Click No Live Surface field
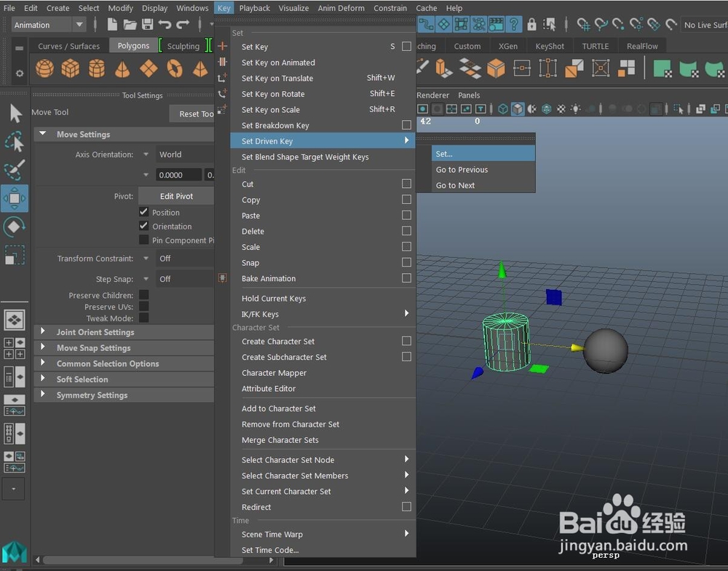The height and width of the screenshot is (571, 728). [x=704, y=25]
